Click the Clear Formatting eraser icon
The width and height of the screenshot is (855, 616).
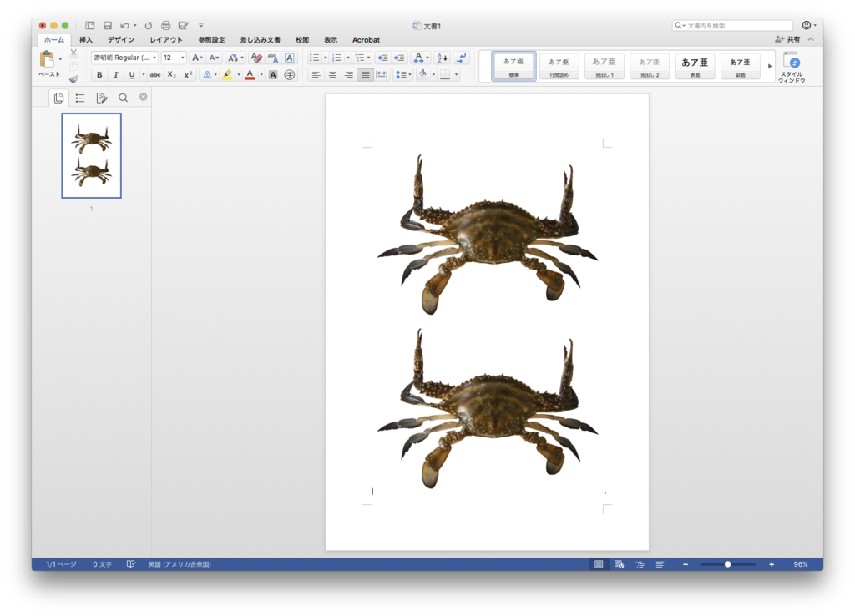256,58
